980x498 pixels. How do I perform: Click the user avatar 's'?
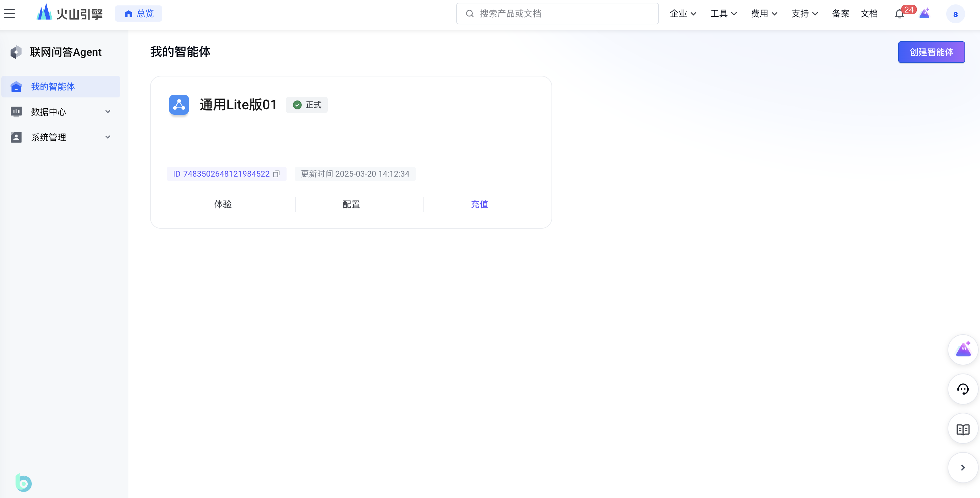(955, 15)
